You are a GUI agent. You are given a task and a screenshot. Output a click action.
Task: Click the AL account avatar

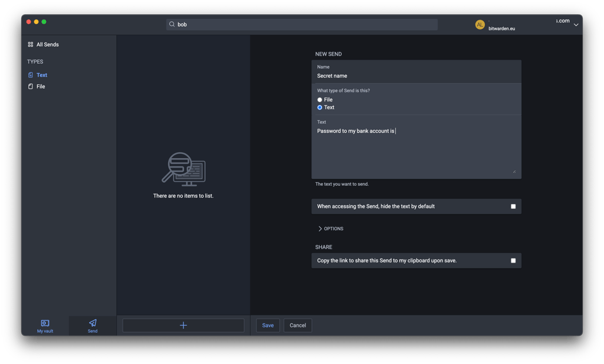(480, 25)
